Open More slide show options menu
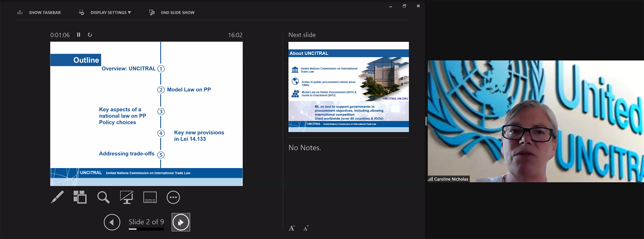 click(173, 197)
